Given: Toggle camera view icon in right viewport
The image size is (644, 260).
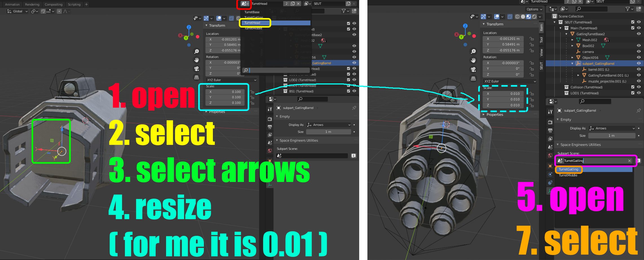Looking at the screenshot, I should coord(473,69).
